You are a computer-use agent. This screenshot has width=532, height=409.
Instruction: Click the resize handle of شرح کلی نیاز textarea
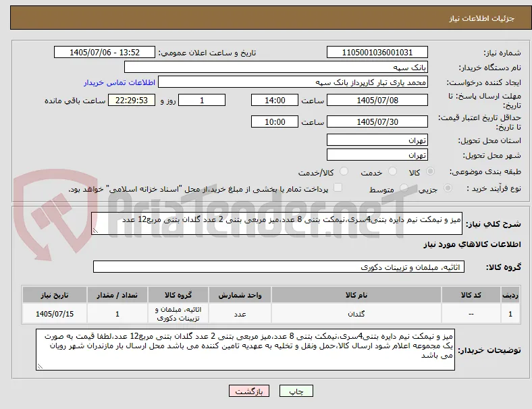click(x=95, y=231)
